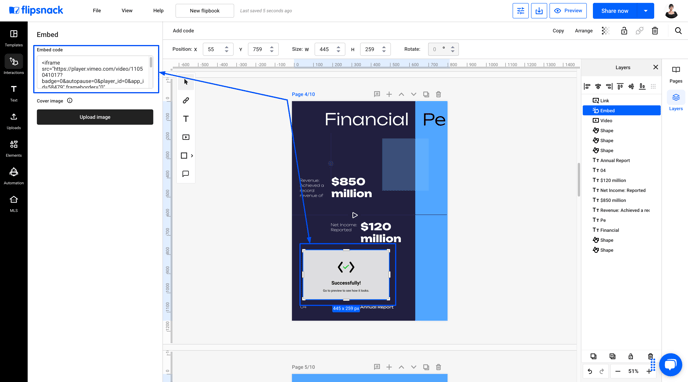Open the Uploads panel
Screen dimensions: 688x382
pos(14,121)
